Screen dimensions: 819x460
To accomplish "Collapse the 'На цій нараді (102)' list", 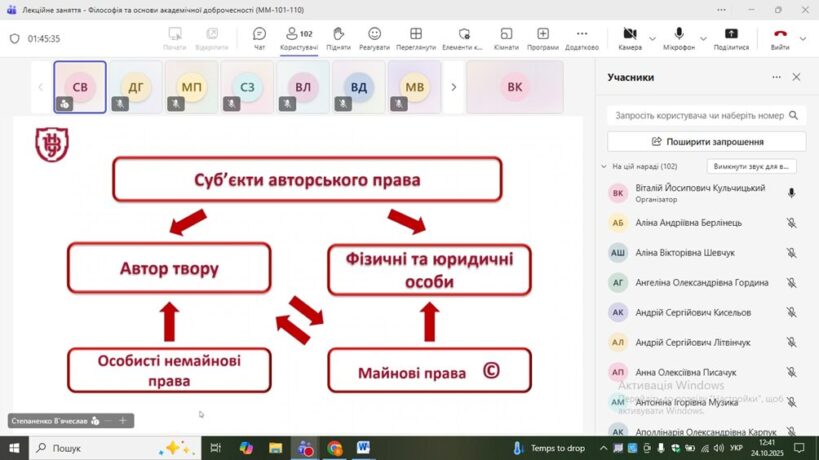I will tap(603, 166).
